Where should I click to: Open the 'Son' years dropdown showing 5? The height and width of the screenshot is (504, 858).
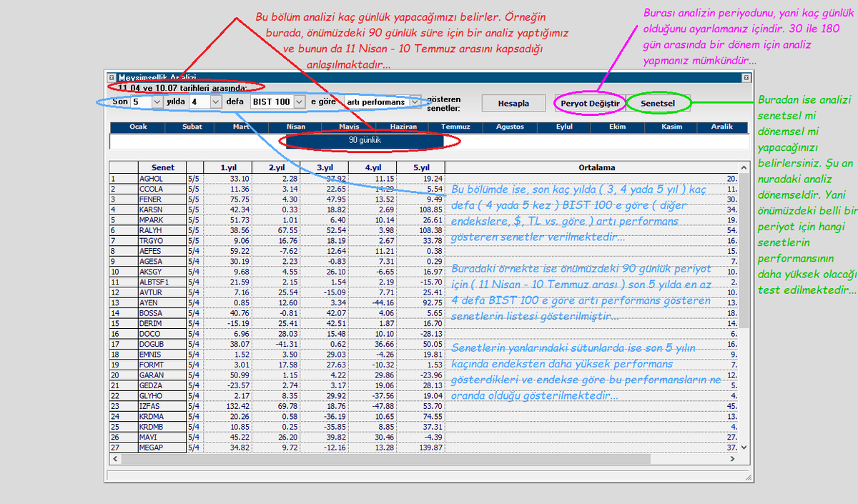pos(157,102)
